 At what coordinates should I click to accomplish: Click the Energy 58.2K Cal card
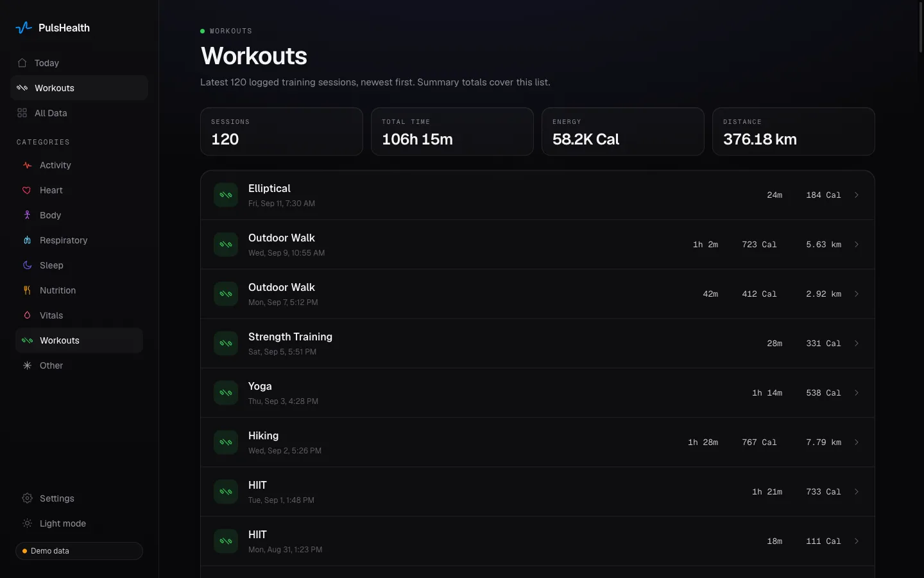point(623,132)
